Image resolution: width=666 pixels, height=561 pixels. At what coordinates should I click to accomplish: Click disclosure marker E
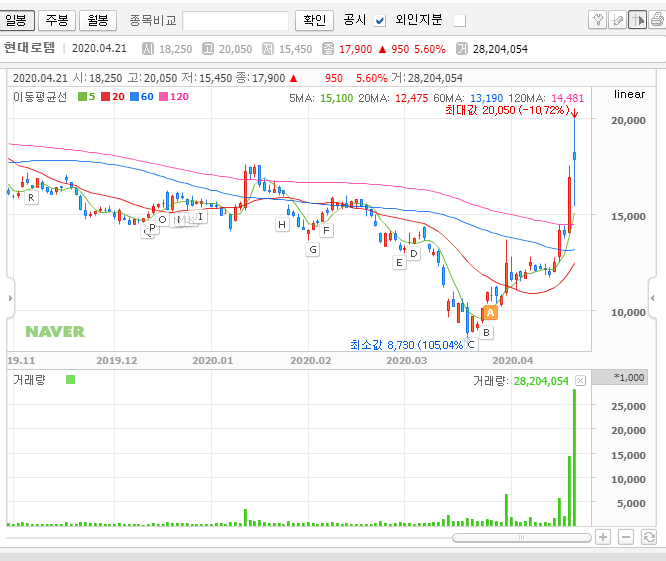pos(399,263)
